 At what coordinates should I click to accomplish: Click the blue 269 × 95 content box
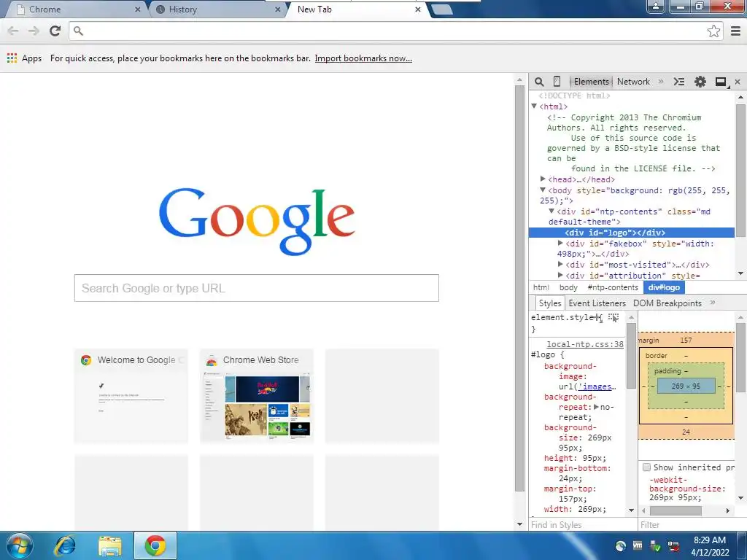[686, 386]
